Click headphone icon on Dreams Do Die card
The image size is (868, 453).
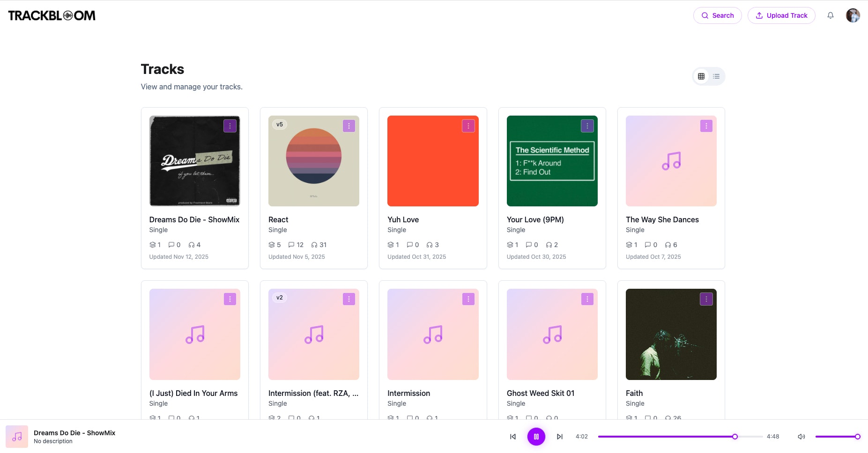click(192, 245)
